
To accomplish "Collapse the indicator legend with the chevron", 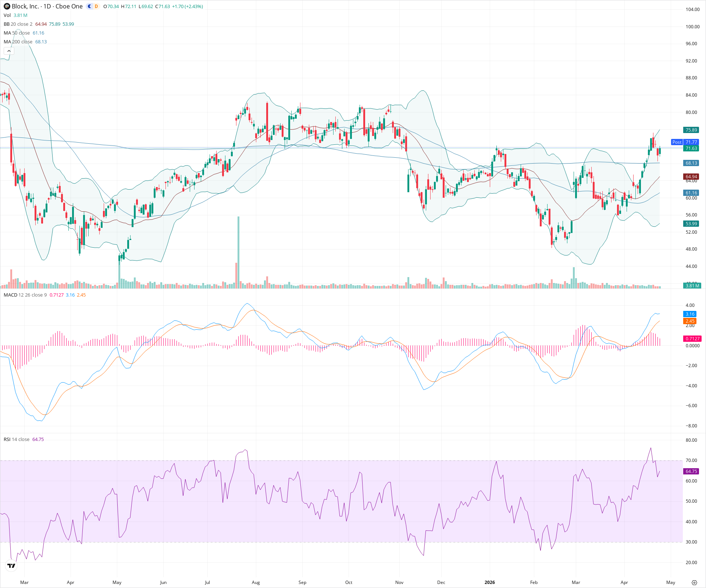I will pyautogui.click(x=9, y=51).
